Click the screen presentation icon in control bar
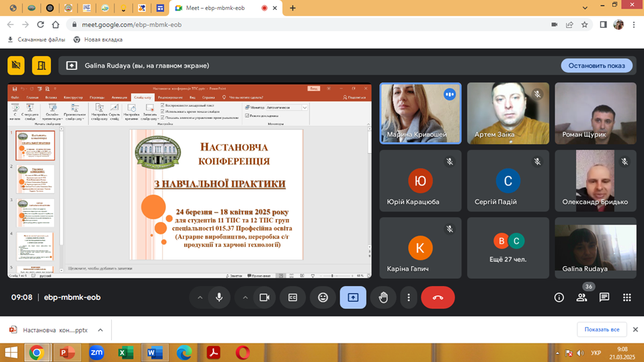Image resolution: width=644 pixels, height=362 pixels. pyautogui.click(x=353, y=297)
